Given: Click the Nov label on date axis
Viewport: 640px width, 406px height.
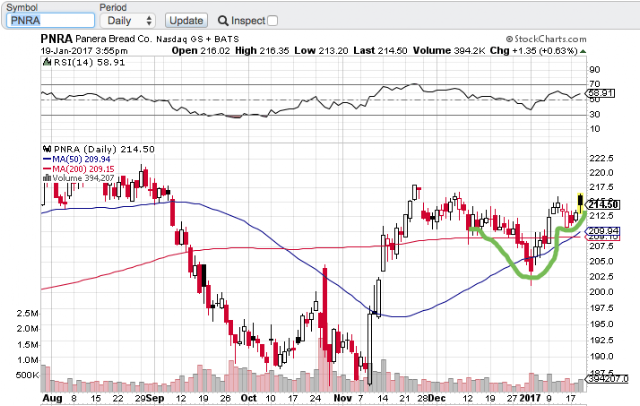Looking at the screenshot, I should point(342,398).
